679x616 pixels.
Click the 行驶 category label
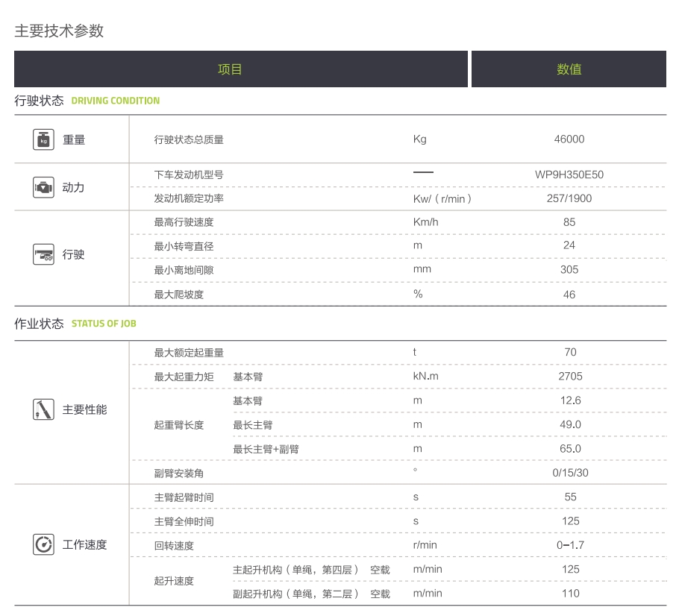click(74, 254)
